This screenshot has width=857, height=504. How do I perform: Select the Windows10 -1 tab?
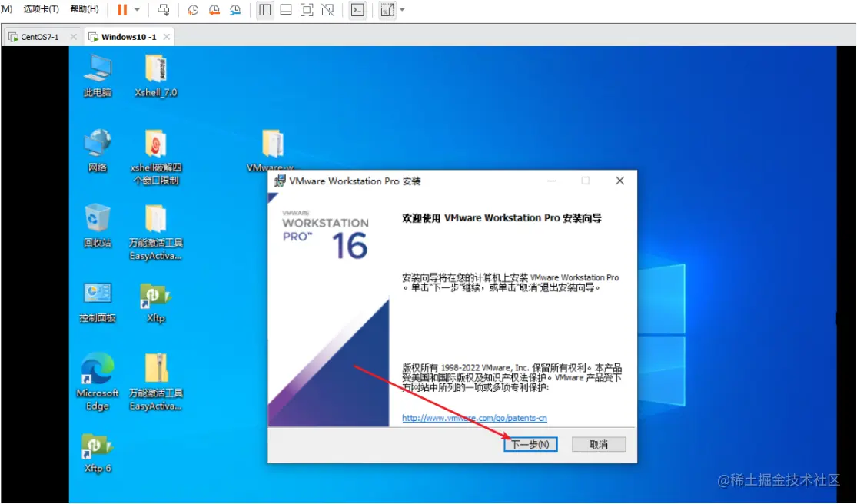pos(129,37)
